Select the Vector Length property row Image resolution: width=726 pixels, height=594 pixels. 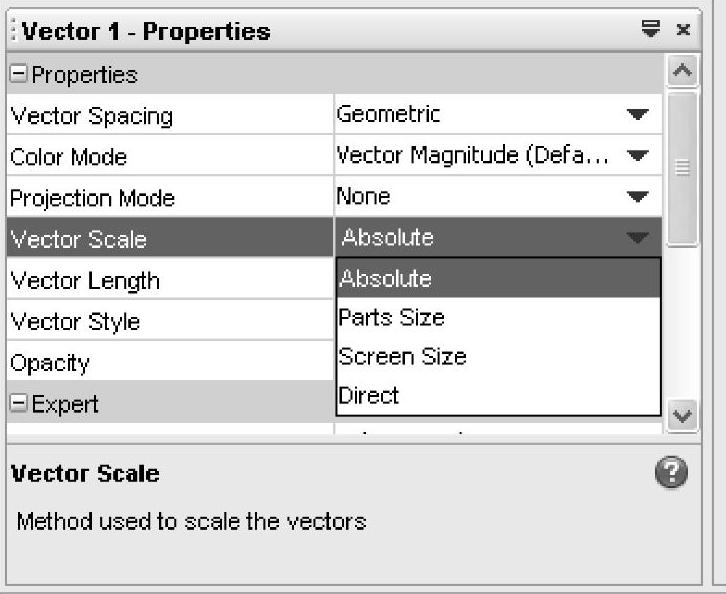[x=170, y=280]
